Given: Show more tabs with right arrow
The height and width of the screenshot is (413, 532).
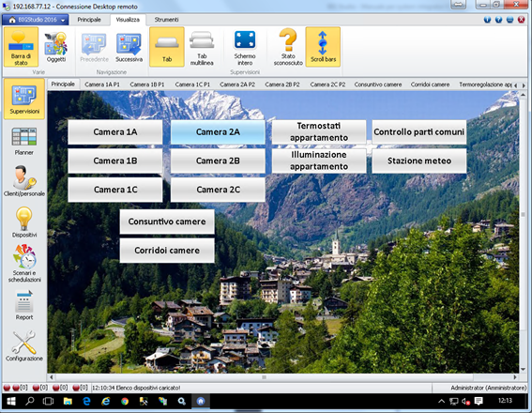Looking at the screenshot, I should point(524,85).
